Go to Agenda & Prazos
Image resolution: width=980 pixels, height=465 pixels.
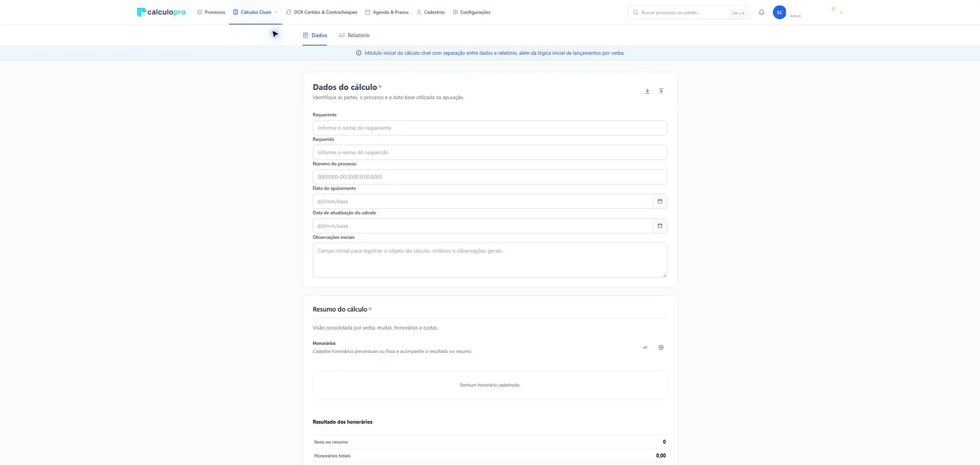coord(386,12)
